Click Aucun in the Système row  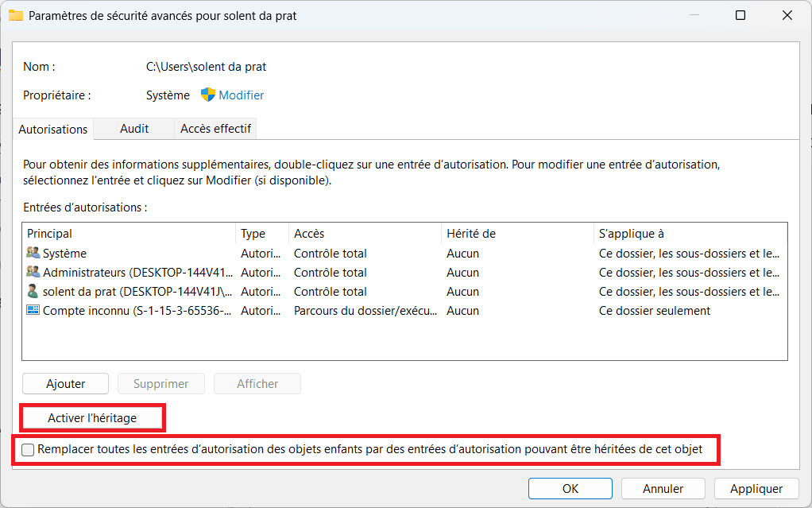(463, 254)
